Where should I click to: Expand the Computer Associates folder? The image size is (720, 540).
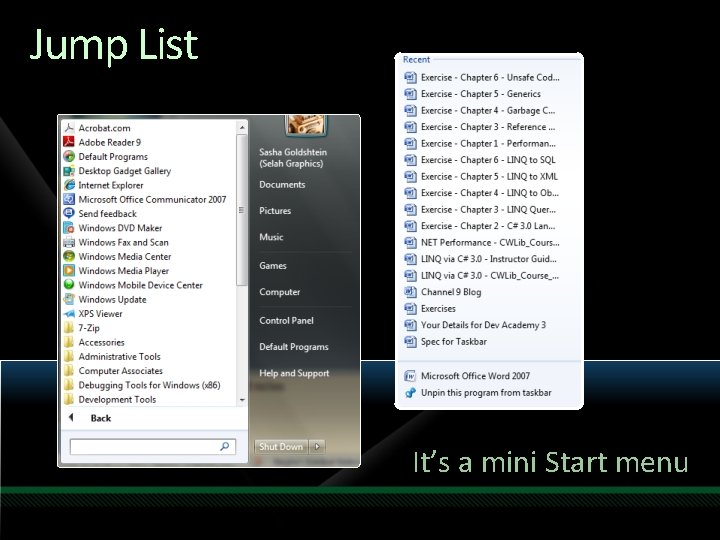click(x=114, y=370)
